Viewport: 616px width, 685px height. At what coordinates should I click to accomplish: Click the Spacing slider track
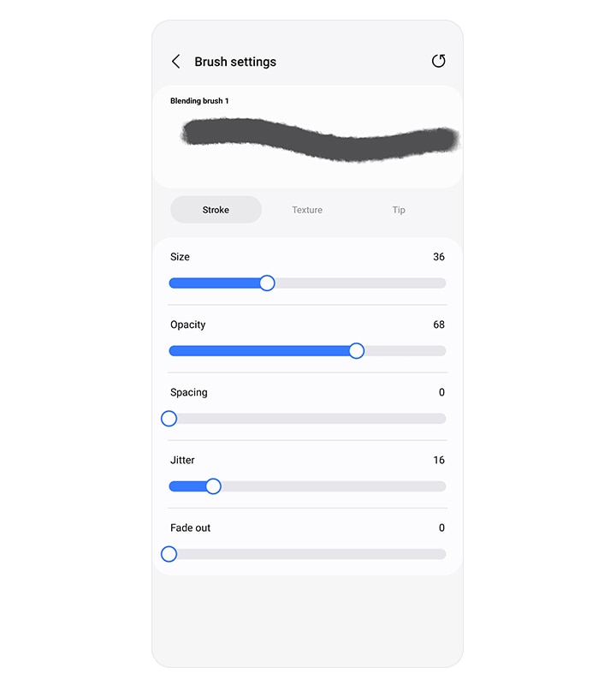click(x=308, y=418)
